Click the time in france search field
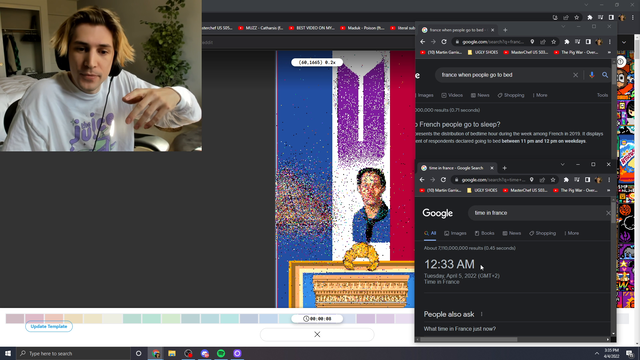This screenshot has height=360, width=640. [x=539, y=213]
